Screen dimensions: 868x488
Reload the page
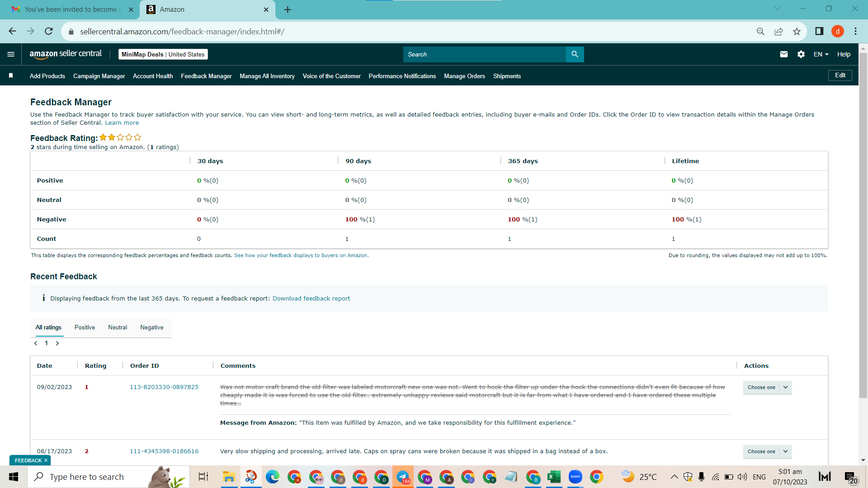click(x=49, y=31)
